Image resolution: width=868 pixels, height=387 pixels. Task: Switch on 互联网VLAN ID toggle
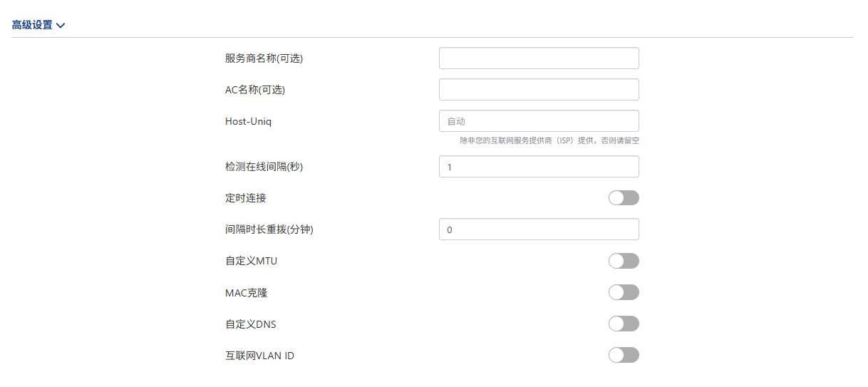(624, 355)
